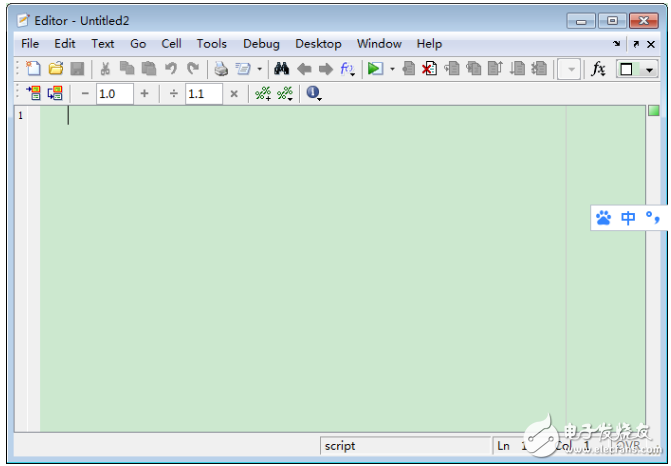Screen dimensions: 671x466
Task: Click the 1.1 multiply value field
Action: (x=203, y=94)
